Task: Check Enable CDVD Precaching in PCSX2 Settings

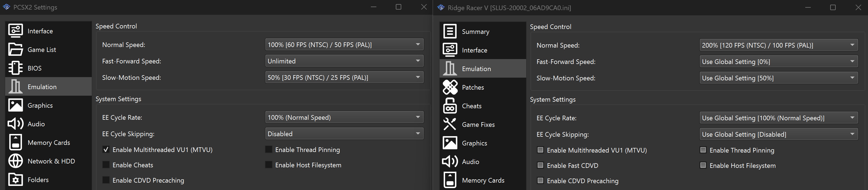Action: (x=106, y=180)
